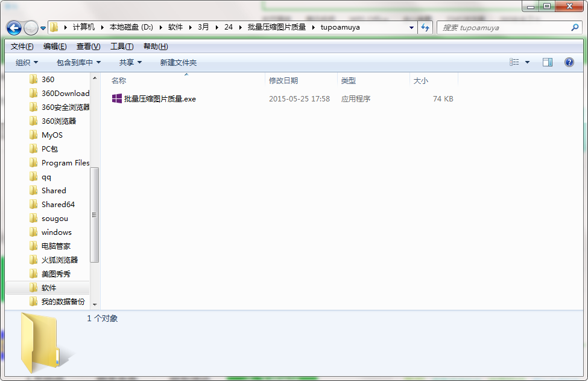The height and width of the screenshot is (381, 588).
Task: Click the 74 KB size cell
Action: pos(443,99)
